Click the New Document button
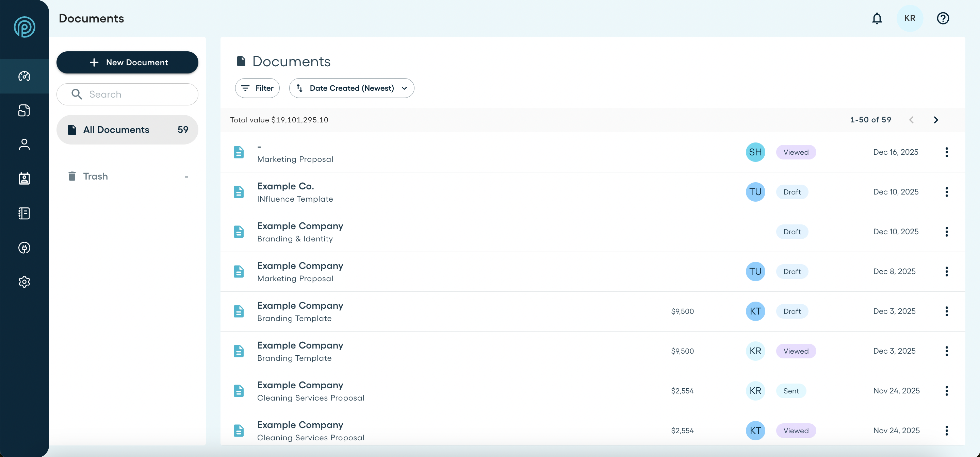Screen dimensions: 980x457 click(127, 62)
